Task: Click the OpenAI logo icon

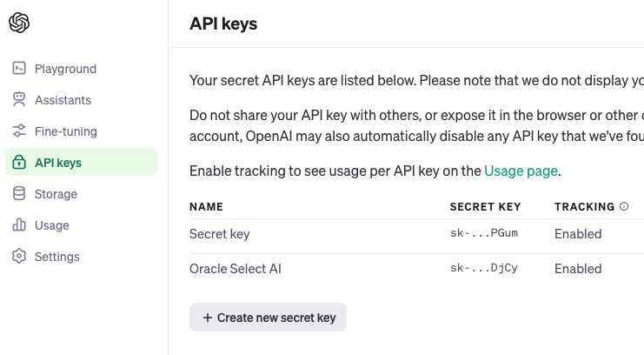Action: click(x=19, y=23)
